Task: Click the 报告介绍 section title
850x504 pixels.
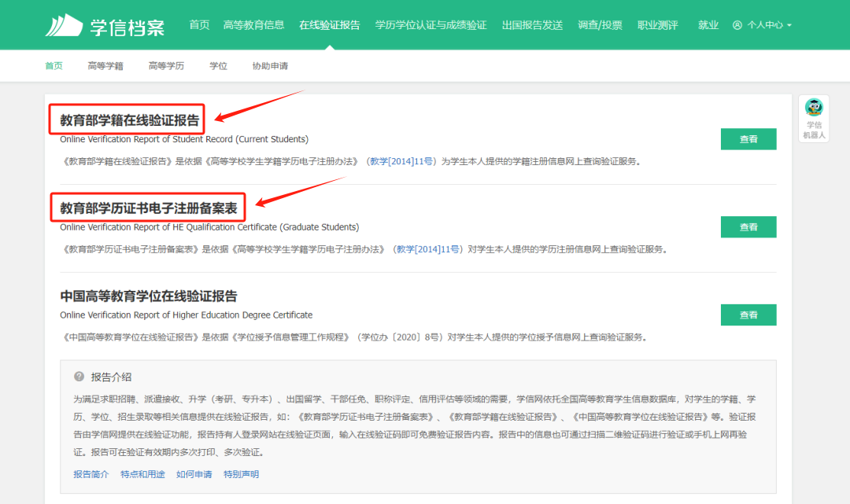Action: point(111,377)
